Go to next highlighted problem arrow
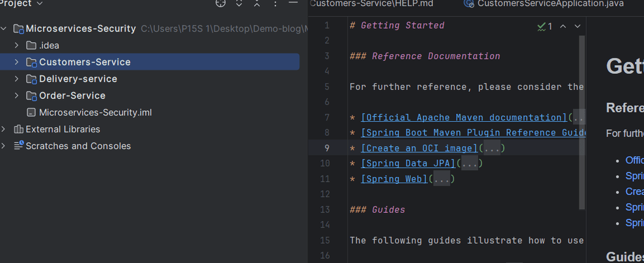Image resolution: width=644 pixels, height=263 pixels. [x=577, y=26]
